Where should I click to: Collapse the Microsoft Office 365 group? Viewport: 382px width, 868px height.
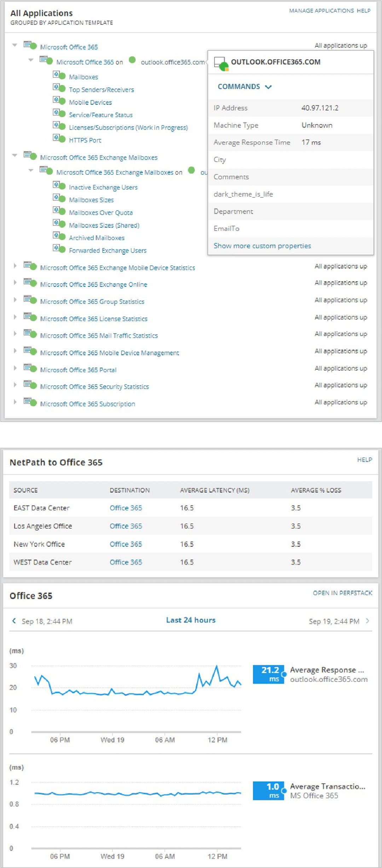tap(15, 45)
